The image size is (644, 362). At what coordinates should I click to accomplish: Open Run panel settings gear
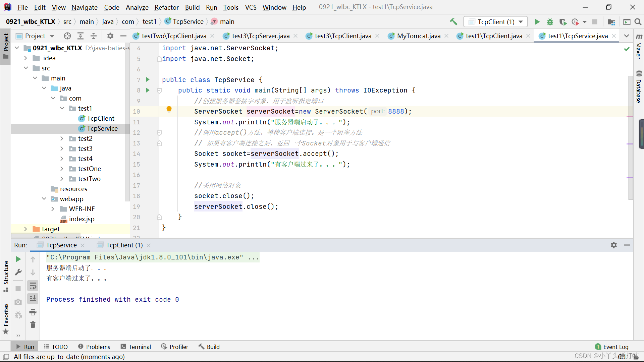tap(614, 245)
